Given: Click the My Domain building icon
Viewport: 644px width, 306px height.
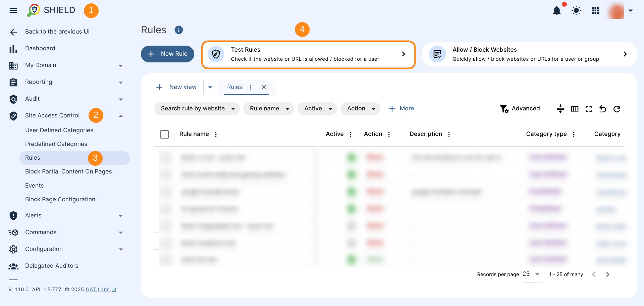Looking at the screenshot, I should pyautogui.click(x=13, y=66).
